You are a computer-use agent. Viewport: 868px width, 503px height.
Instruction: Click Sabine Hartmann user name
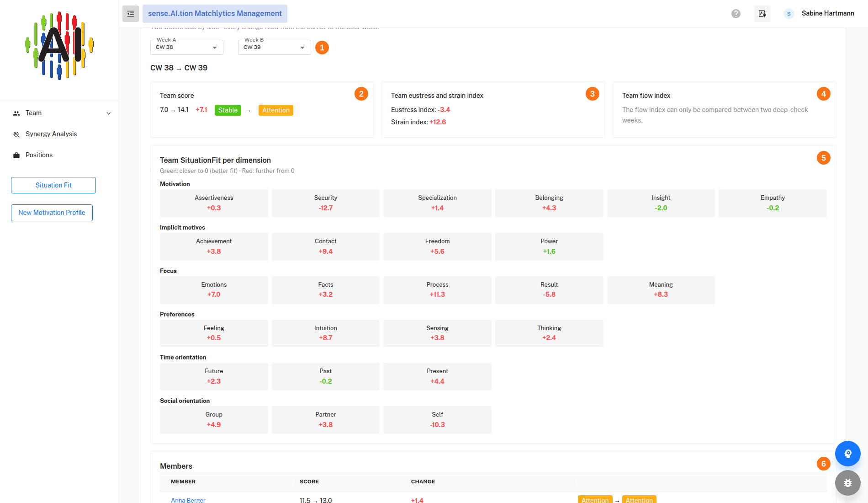click(828, 13)
